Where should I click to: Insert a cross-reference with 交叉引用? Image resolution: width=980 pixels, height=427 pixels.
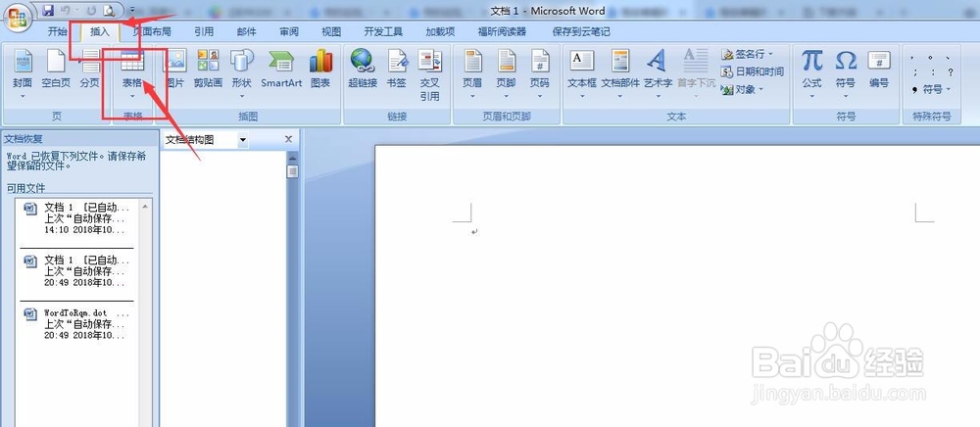click(429, 74)
